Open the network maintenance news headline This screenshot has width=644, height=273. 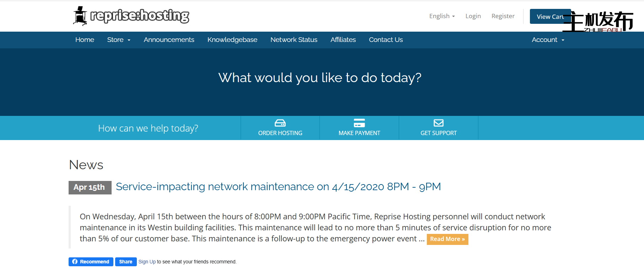278,187
